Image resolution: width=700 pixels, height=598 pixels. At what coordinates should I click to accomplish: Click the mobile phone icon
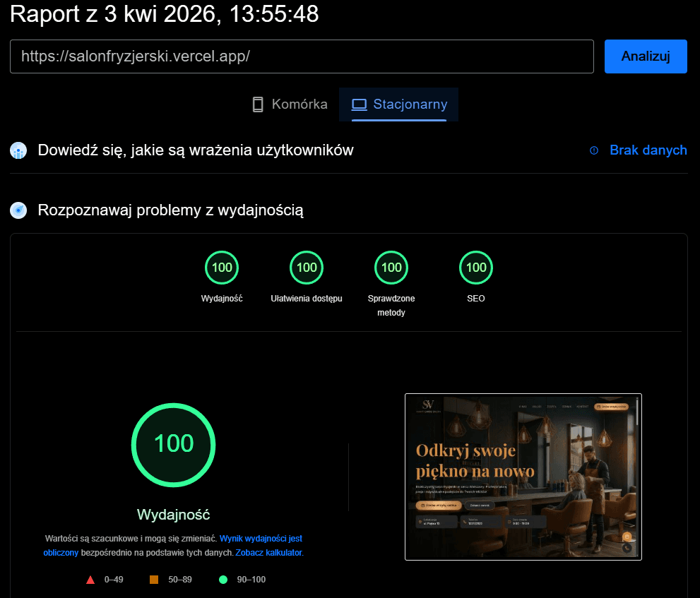click(x=258, y=104)
